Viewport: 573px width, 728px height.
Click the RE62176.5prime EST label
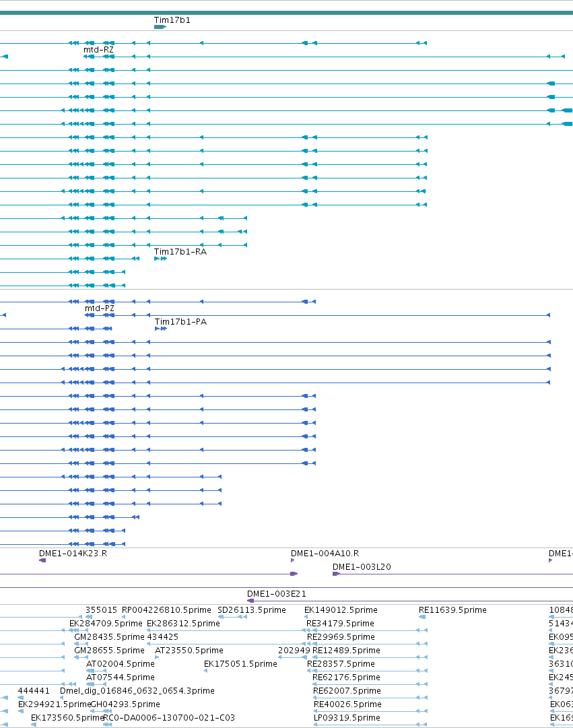click(346, 677)
